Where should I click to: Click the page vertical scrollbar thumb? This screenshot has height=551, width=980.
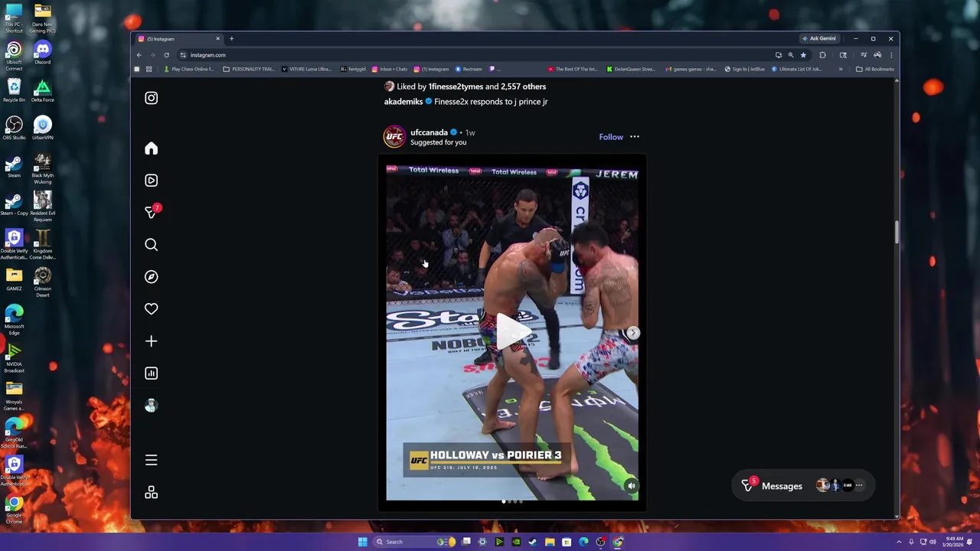click(x=896, y=233)
